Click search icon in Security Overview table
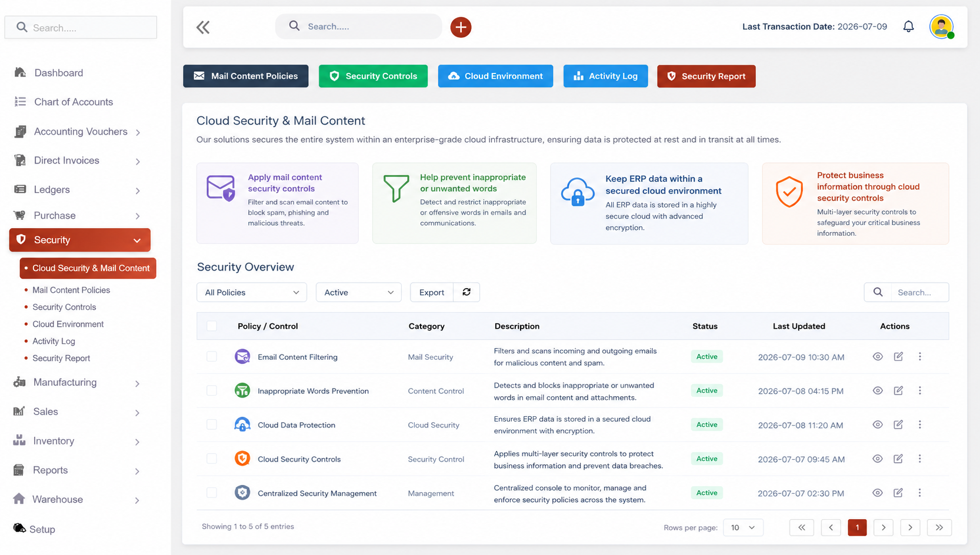The width and height of the screenshot is (980, 555). click(x=878, y=292)
